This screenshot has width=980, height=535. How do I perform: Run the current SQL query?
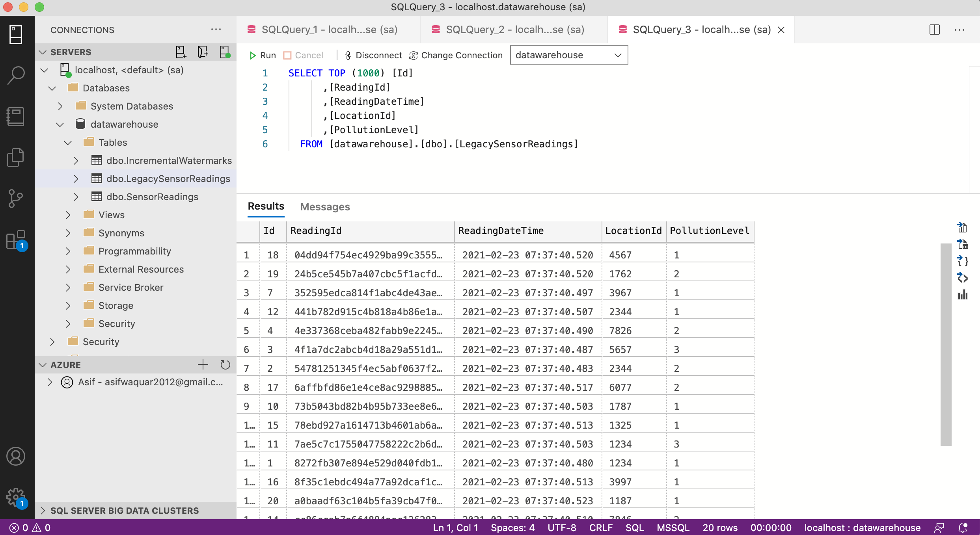coord(262,55)
